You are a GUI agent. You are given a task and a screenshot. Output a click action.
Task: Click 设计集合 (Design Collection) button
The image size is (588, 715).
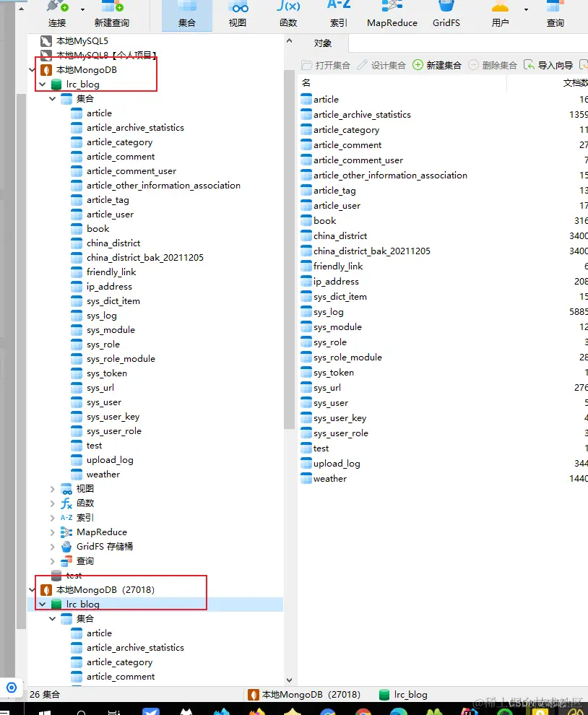[x=381, y=65]
